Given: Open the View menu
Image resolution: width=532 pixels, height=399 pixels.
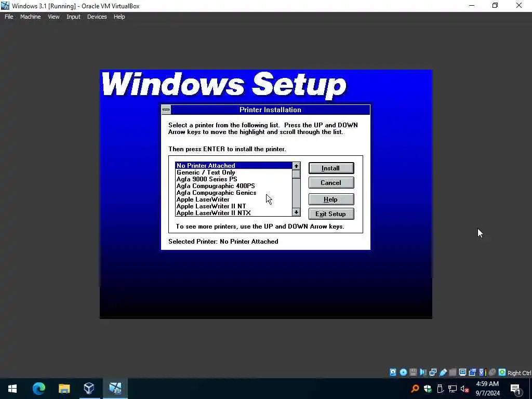Looking at the screenshot, I should pos(54,17).
